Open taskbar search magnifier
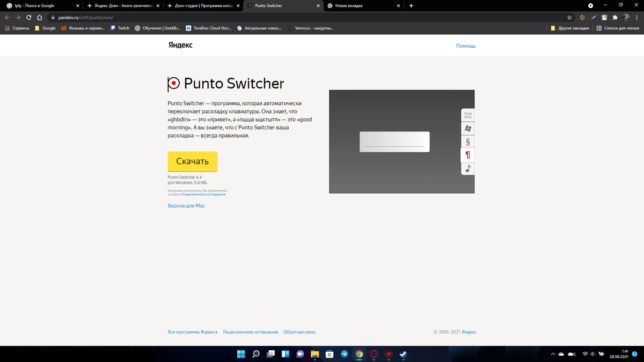 [x=255, y=354]
